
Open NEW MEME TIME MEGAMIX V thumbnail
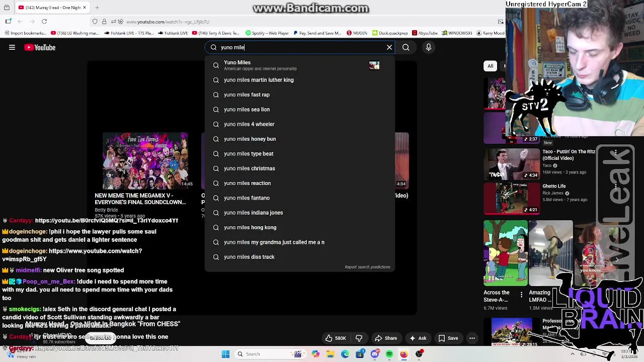(x=145, y=160)
